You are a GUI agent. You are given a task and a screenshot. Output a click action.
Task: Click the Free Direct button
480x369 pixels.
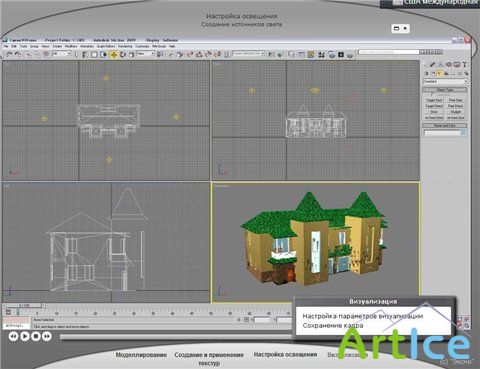coord(455,106)
